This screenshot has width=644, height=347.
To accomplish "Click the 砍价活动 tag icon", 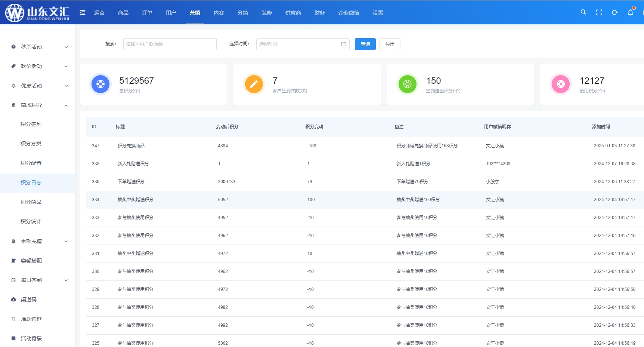I will pos(13,66).
